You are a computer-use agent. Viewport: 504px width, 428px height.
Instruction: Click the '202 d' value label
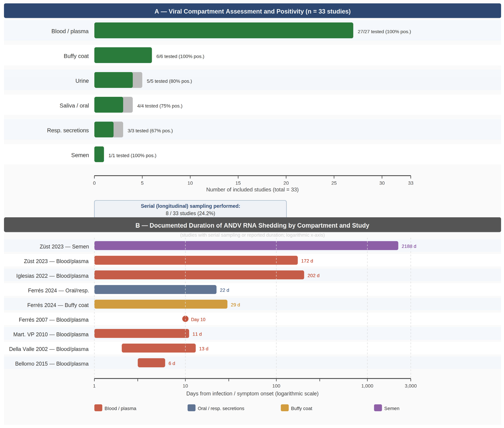[x=313, y=275]
